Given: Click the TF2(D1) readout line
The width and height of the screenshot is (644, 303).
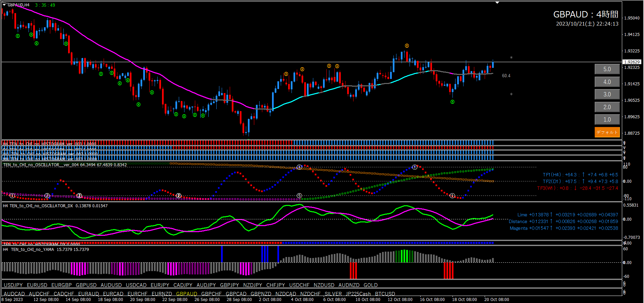Looking at the screenshot, I should [580, 181].
